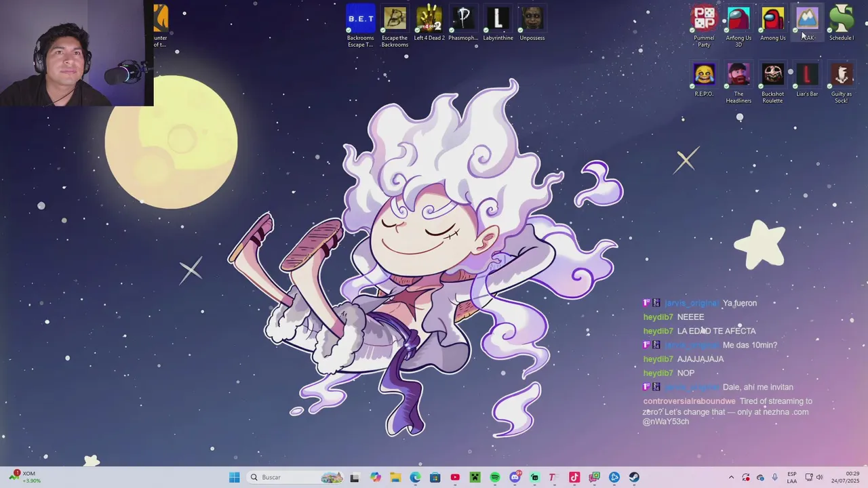Expand hidden system tray icons chevron

tap(731, 477)
